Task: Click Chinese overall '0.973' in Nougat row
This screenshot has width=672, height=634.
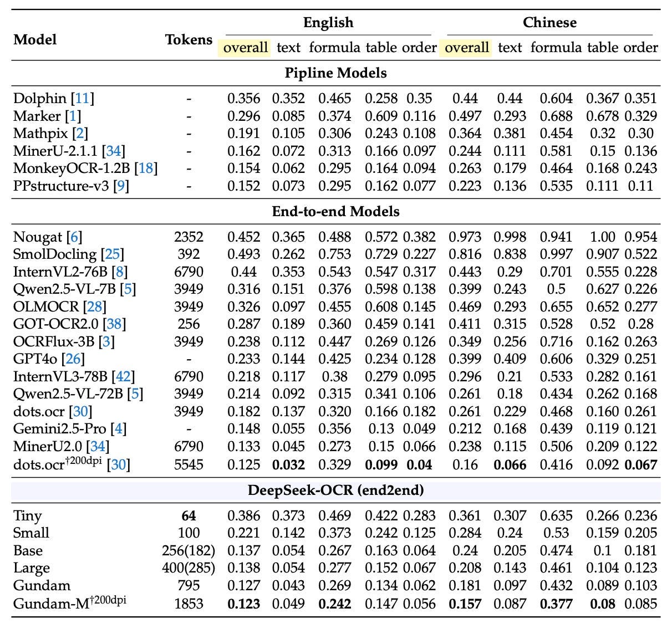Action: [465, 238]
